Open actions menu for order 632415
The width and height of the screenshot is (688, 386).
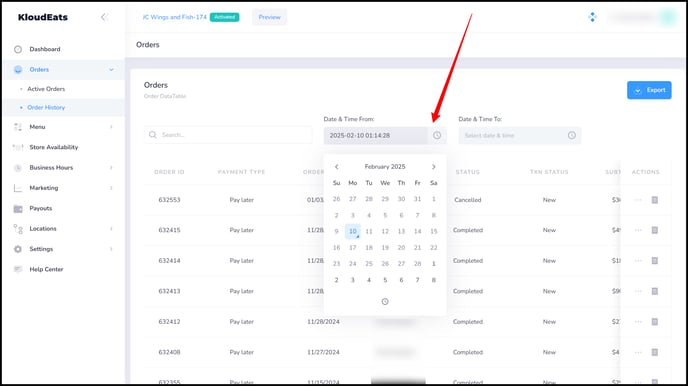tap(638, 230)
